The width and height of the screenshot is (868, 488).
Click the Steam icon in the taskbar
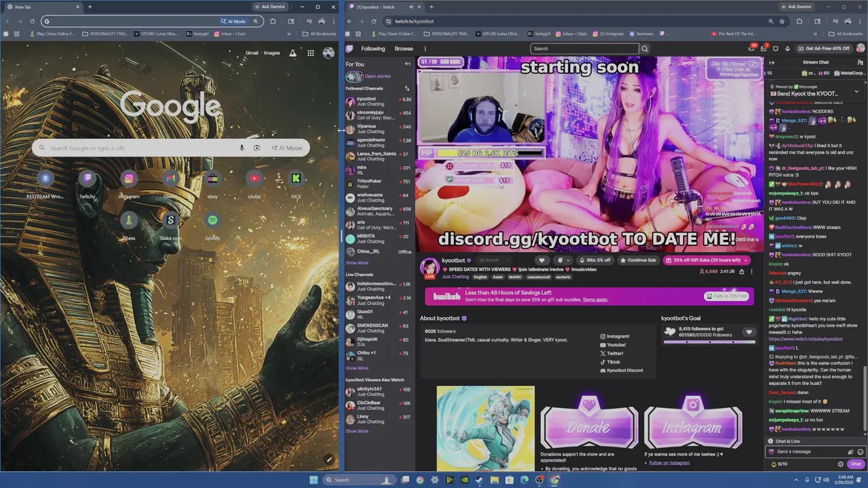(479, 480)
